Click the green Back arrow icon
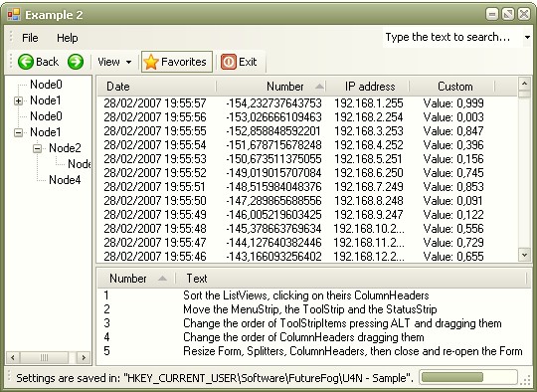The image size is (537, 392). pos(26,62)
